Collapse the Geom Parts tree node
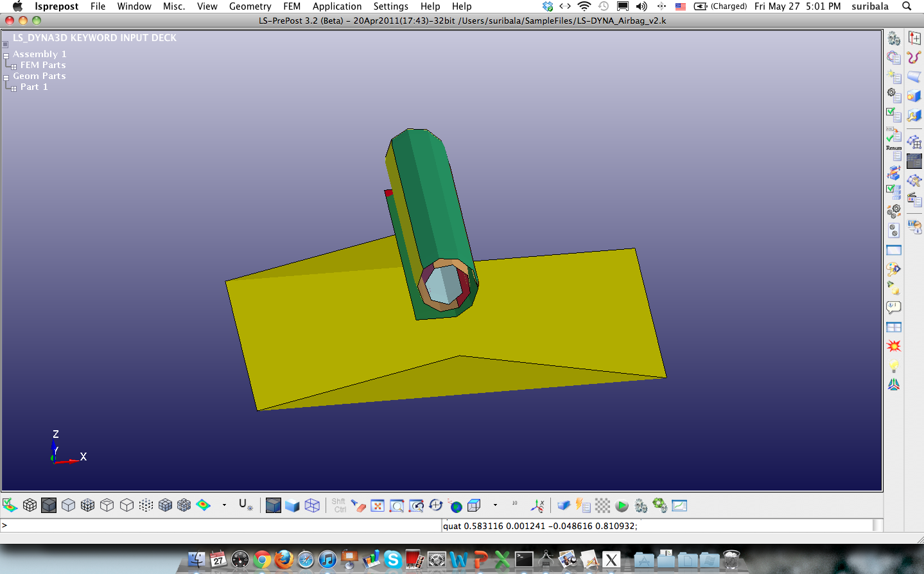 pos(6,78)
